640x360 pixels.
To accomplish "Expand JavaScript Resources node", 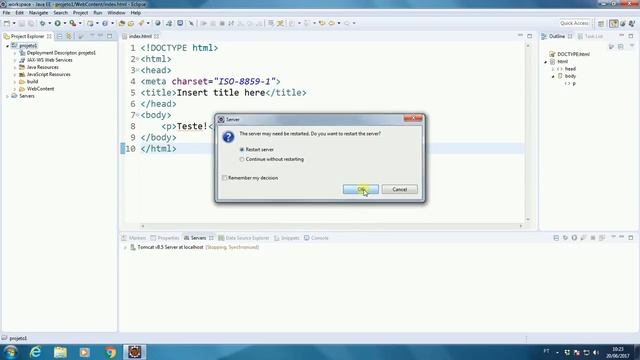I will pyautogui.click(x=15, y=75).
